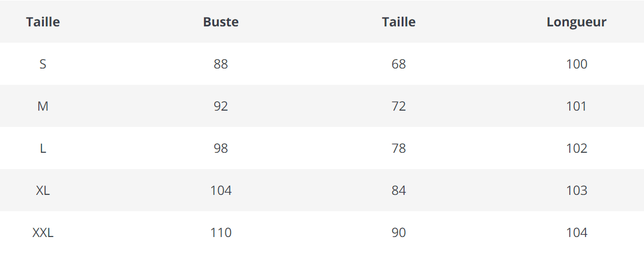Click waist value 68 in S row
Screen dimensions: 644x255
pyautogui.click(x=398, y=64)
